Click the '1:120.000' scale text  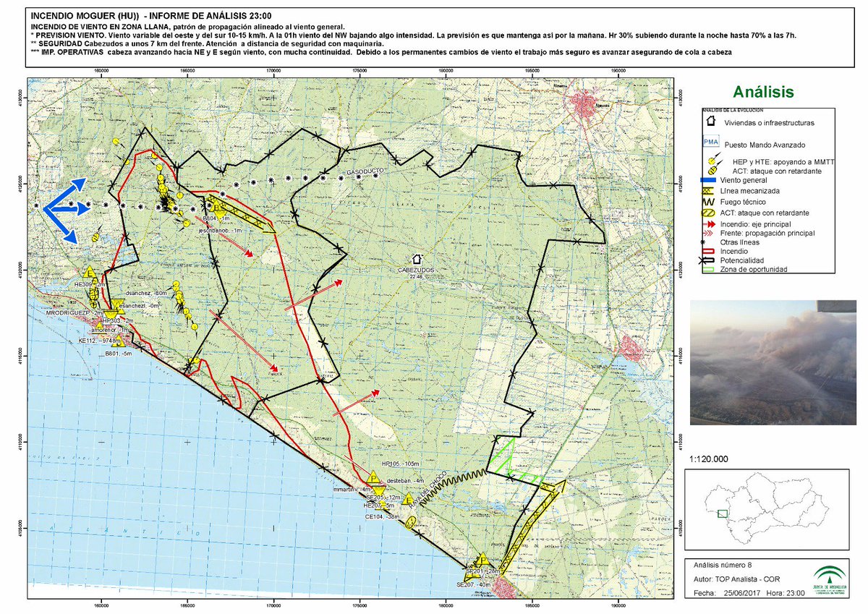click(x=710, y=459)
